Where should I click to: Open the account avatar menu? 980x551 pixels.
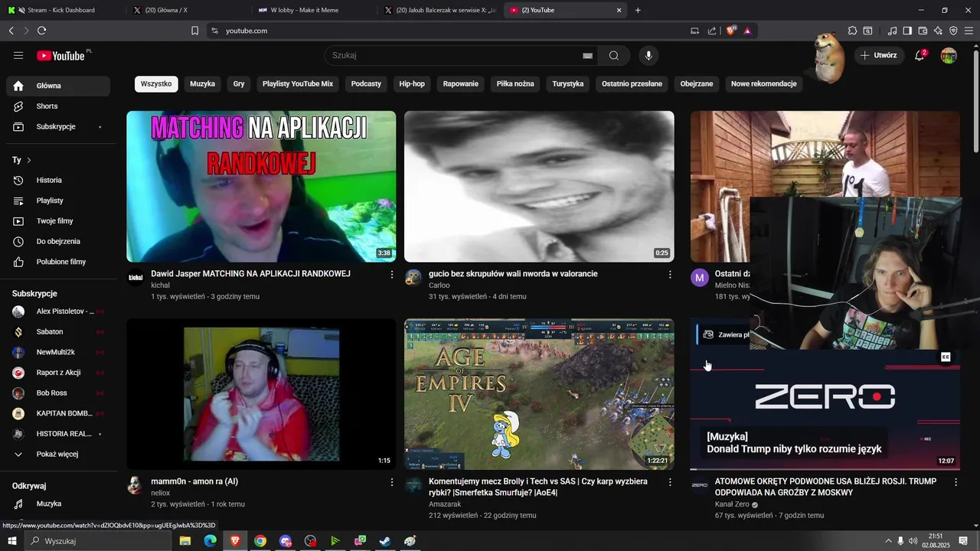coord(949,55)
